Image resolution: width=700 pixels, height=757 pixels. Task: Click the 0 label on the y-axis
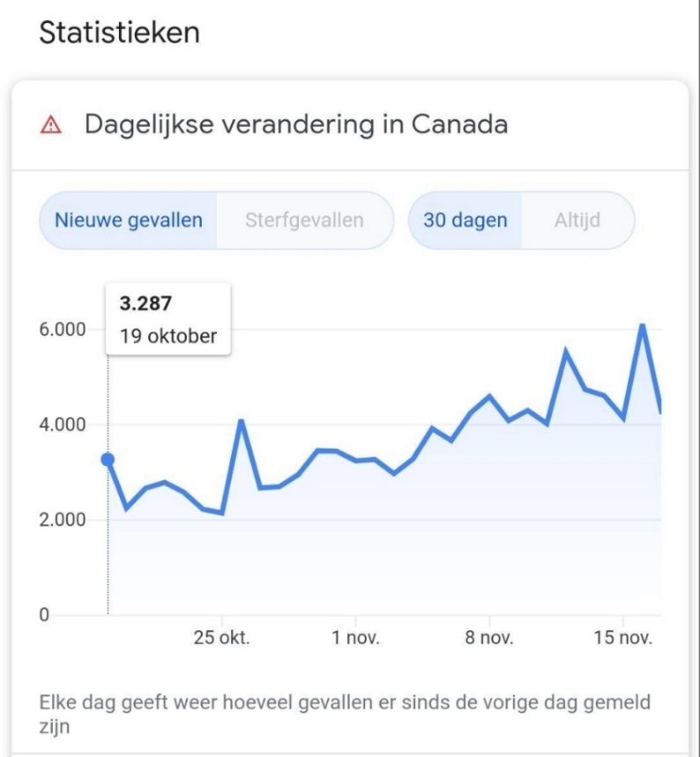point(44,614)
